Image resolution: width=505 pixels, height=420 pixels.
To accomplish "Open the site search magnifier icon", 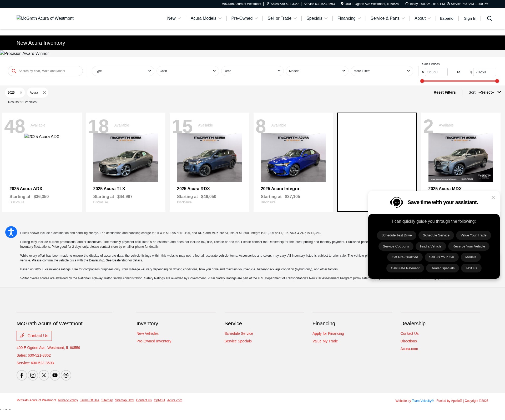I will [489, 18].
